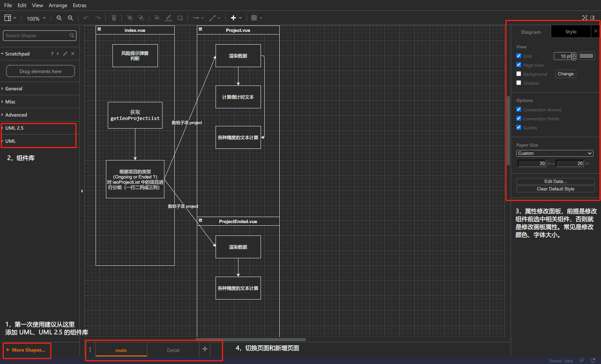
Task: Open the 100% zoom level dropdown
Action: click(36, 18)
